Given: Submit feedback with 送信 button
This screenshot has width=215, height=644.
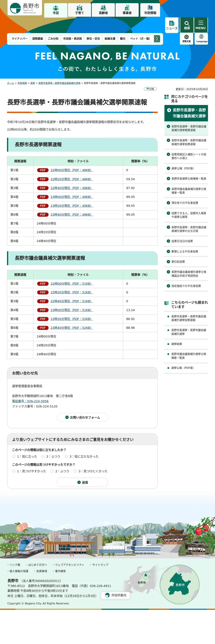Looking at the screenshot, I should (x=82, y=482).
